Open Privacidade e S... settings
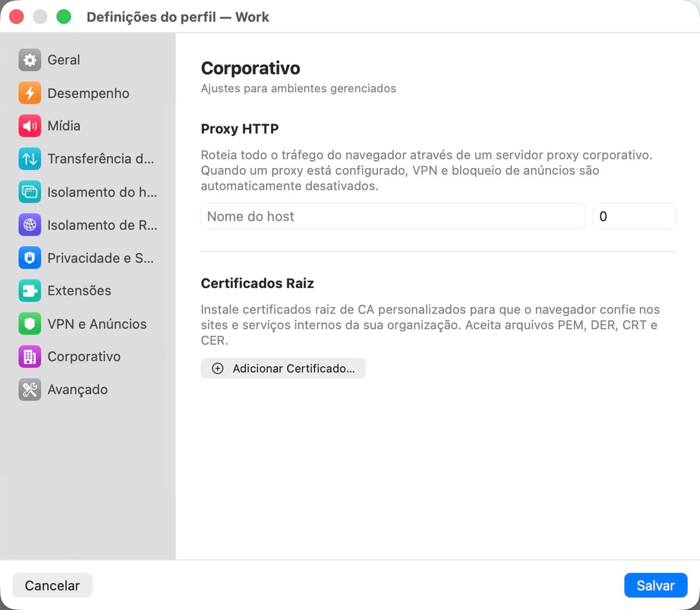This screenshot has width=700, height=610. [88, 257]
